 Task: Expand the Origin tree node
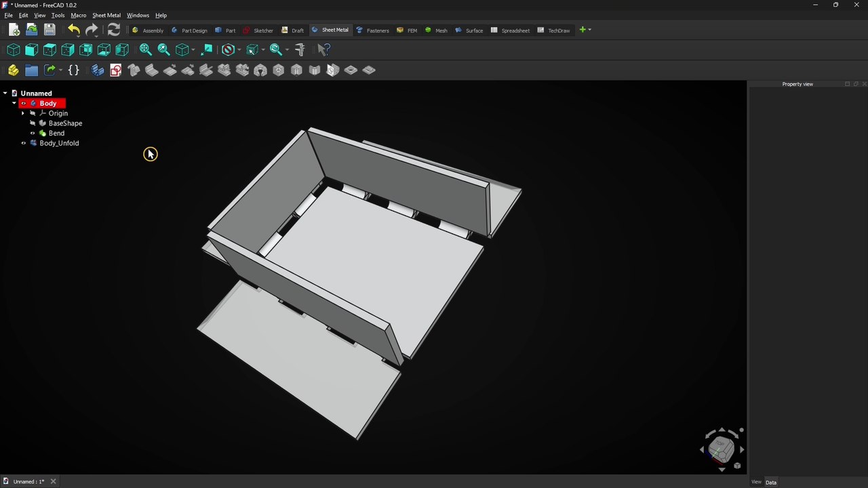point(23,113)
